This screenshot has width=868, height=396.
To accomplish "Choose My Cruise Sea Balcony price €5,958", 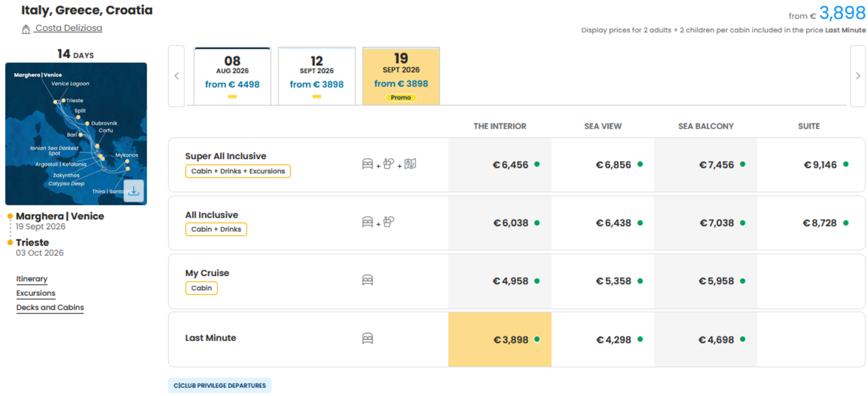I will pos(705,281).
